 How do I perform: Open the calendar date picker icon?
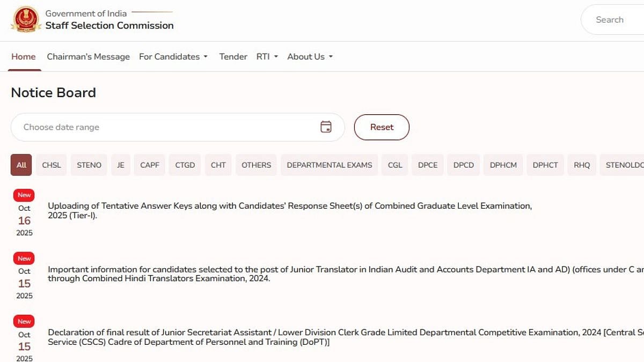tap(326, 127)
